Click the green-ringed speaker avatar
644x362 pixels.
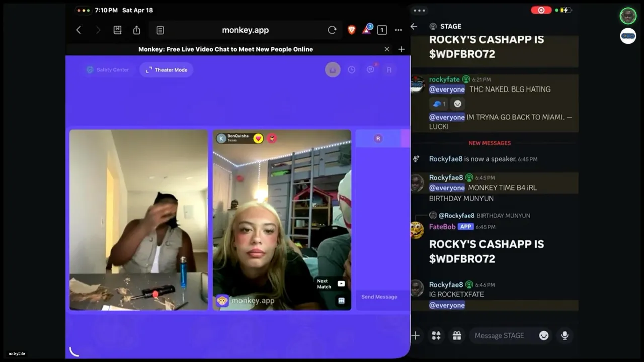coord(628,16)
